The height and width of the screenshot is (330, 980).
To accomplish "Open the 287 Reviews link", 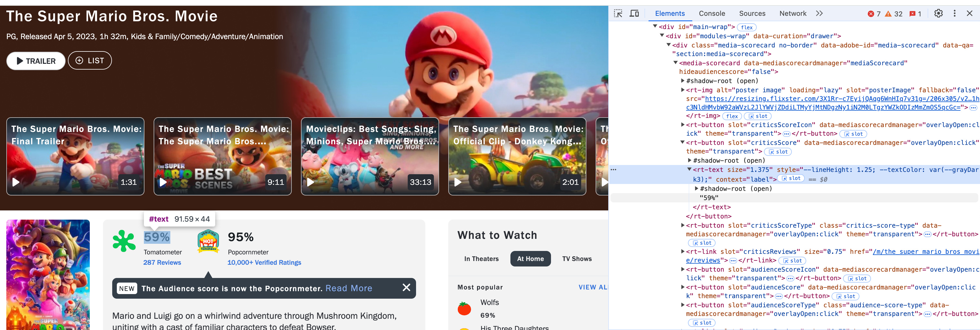I will (162, 263).
